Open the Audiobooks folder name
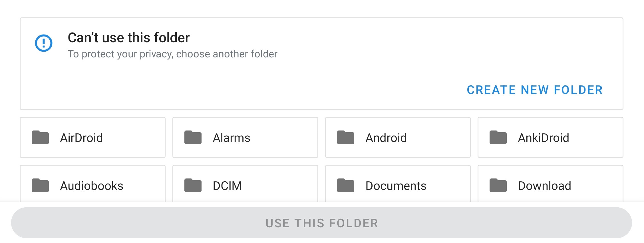The image size is (644, 243). [92, 186]
